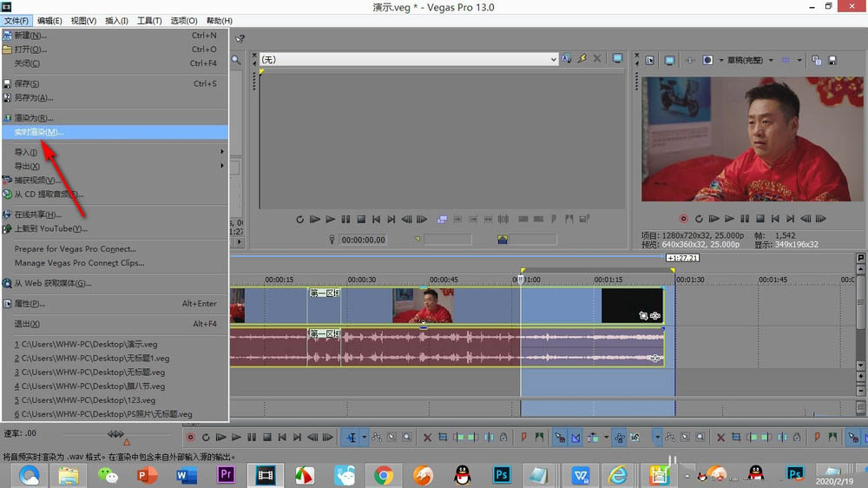Toggle snapping icon in timeline toolbar

tap(560, 437)
